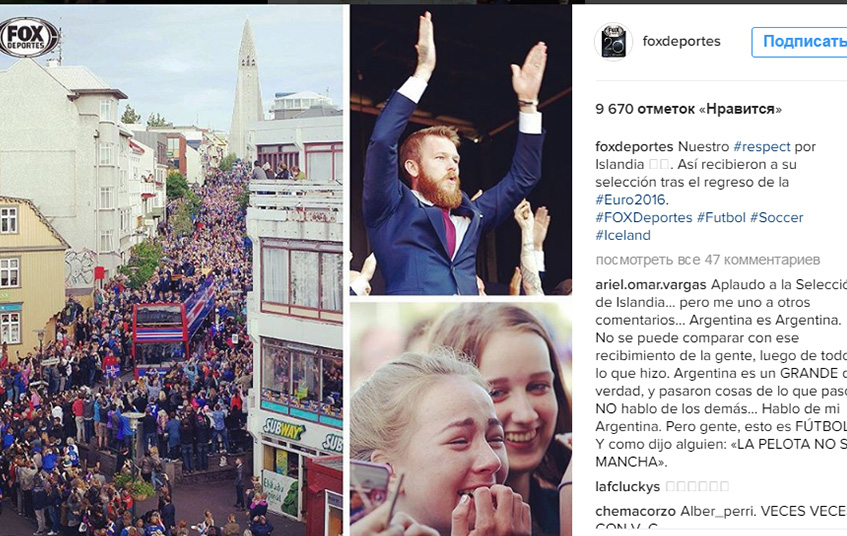Open the #FOXDeportes hashtag
The height and width of the screenshot is (536, 847).
coord(643,218)
